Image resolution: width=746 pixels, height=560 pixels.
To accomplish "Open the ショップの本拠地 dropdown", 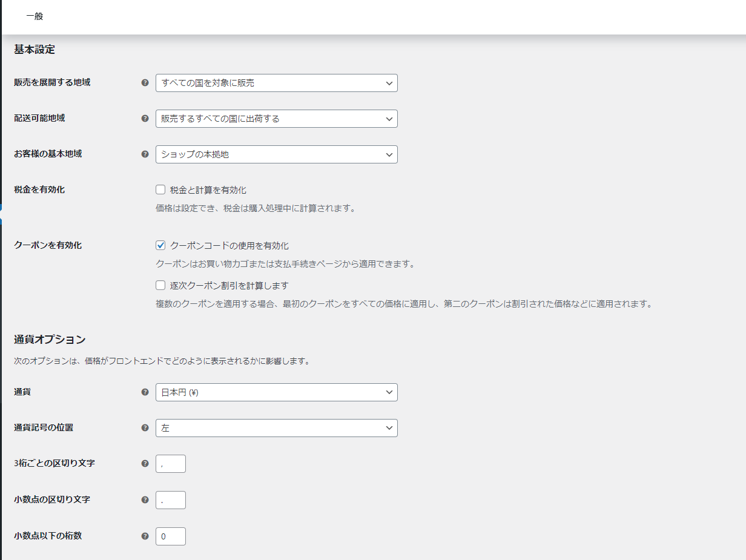I will 277,154.
